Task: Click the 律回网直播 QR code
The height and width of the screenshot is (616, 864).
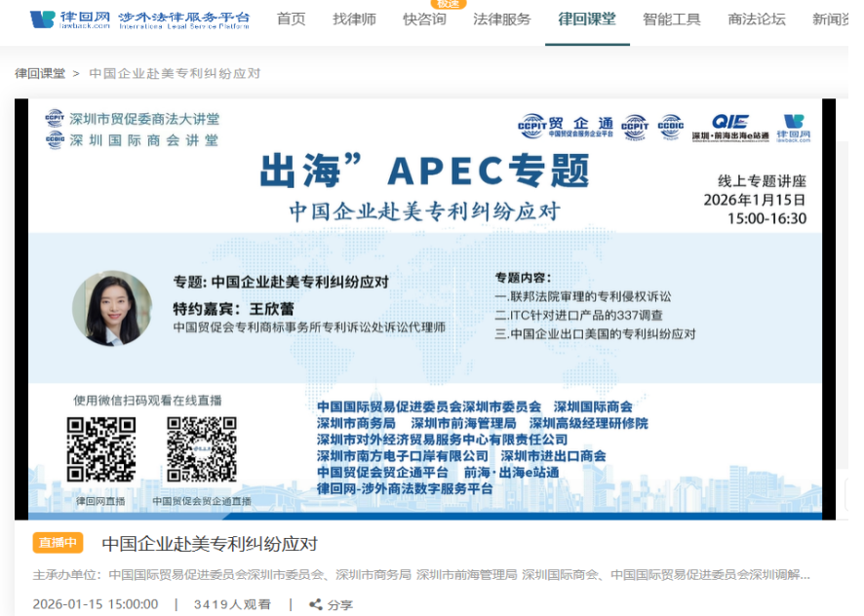Action: click(x=100, y=449)
